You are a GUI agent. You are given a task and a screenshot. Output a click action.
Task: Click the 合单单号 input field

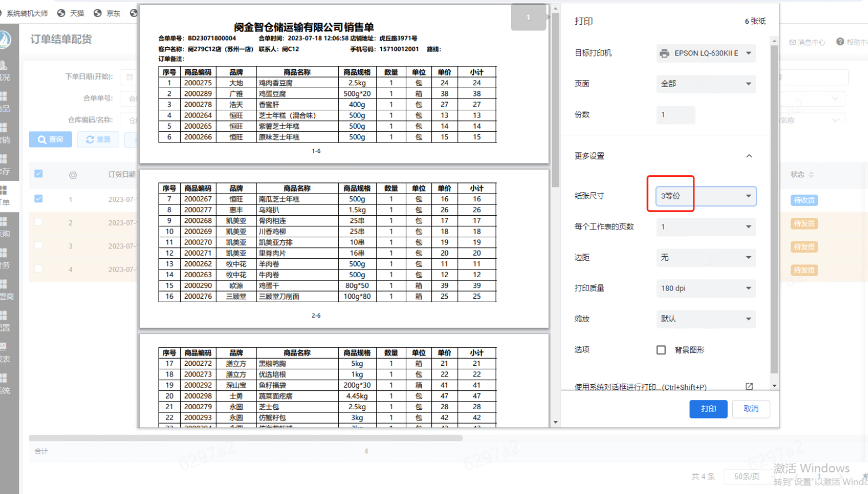[129, 98]
